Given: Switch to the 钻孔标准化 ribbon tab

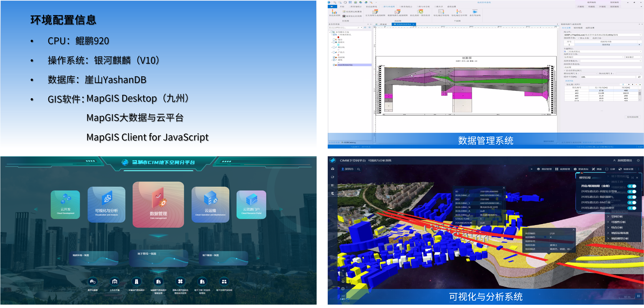Looking at the screenshot, I should [371, 7].
